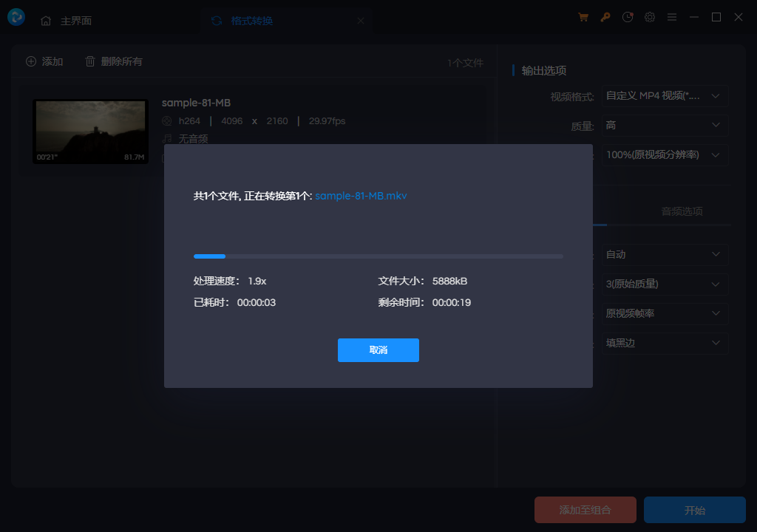
Task: Click the conversion progress bar
Action: click(378, 256)
